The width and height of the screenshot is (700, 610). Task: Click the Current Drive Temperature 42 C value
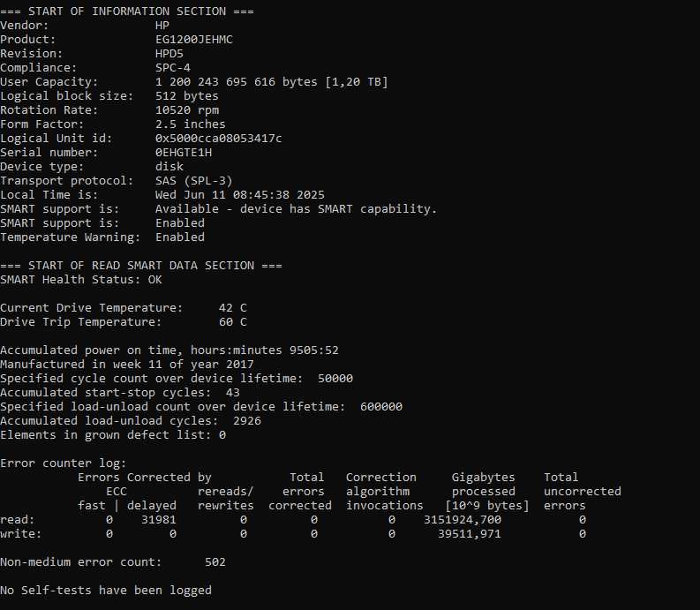coord(232,308)
